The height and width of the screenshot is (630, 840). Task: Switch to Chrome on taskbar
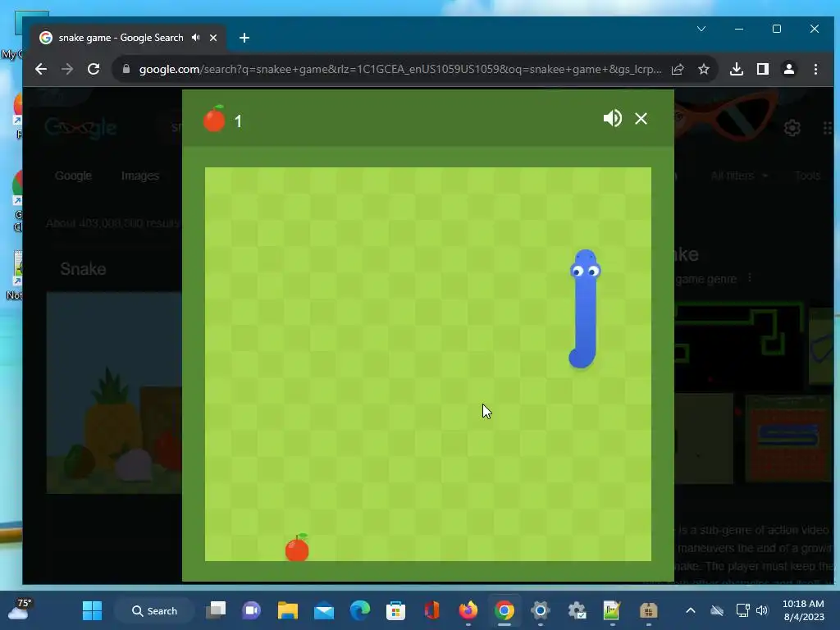504,610
